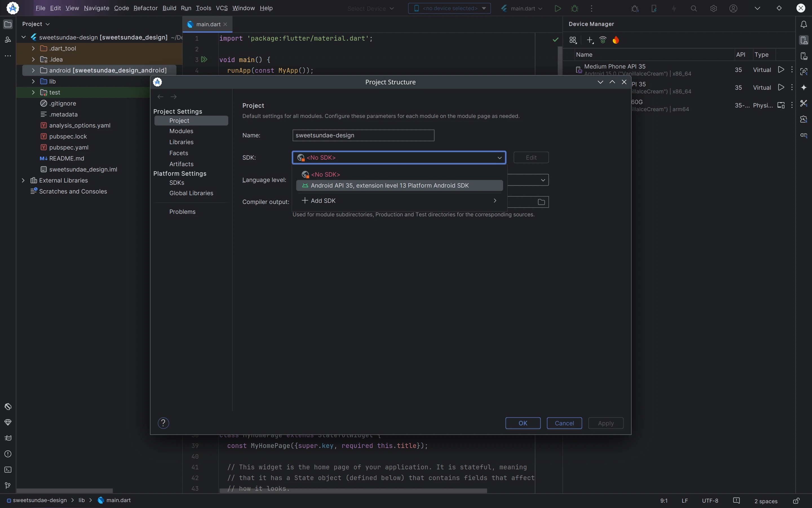
Task: Open the Refactor menu
Action: click(x=145, y=8)
